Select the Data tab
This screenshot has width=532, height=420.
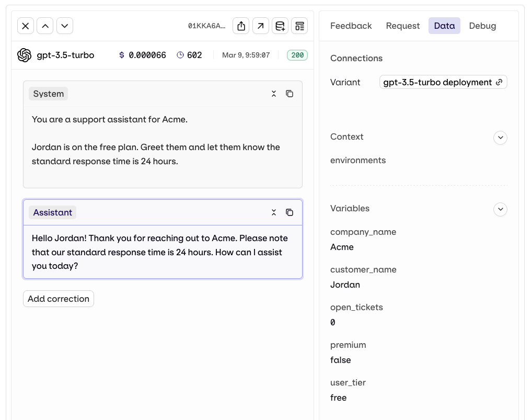(x=444, y=26)
